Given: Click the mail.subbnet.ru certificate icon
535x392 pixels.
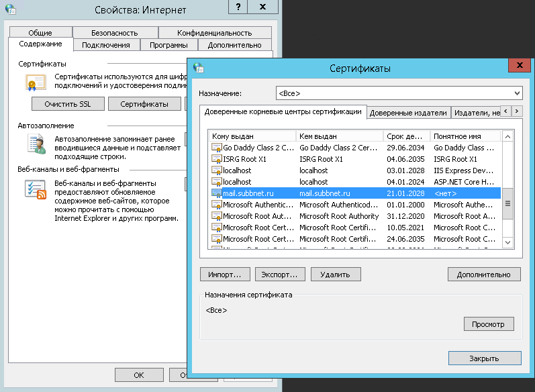Looking at the screenshot, I should [x=216, y=193].
